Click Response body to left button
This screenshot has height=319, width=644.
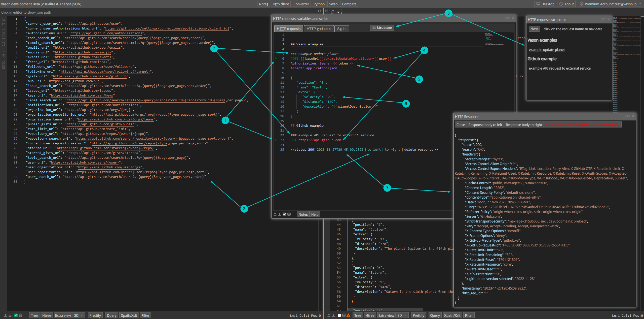(485, 125)
